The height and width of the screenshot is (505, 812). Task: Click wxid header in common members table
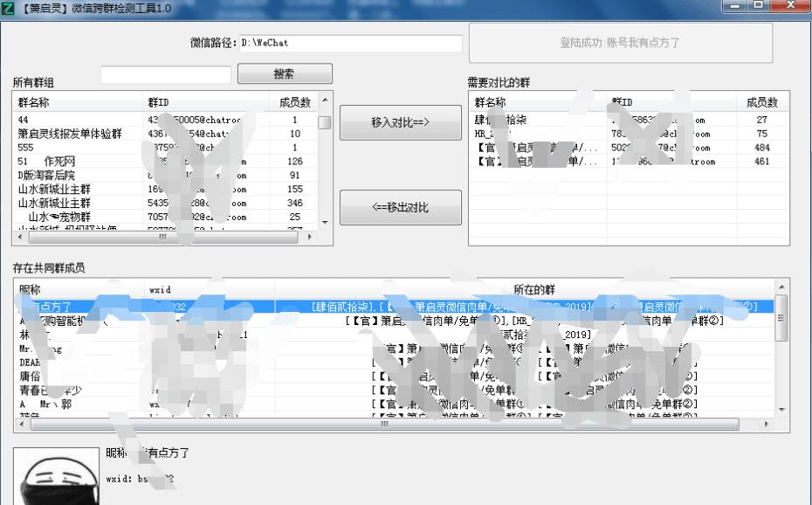click(x=210, y=289)
